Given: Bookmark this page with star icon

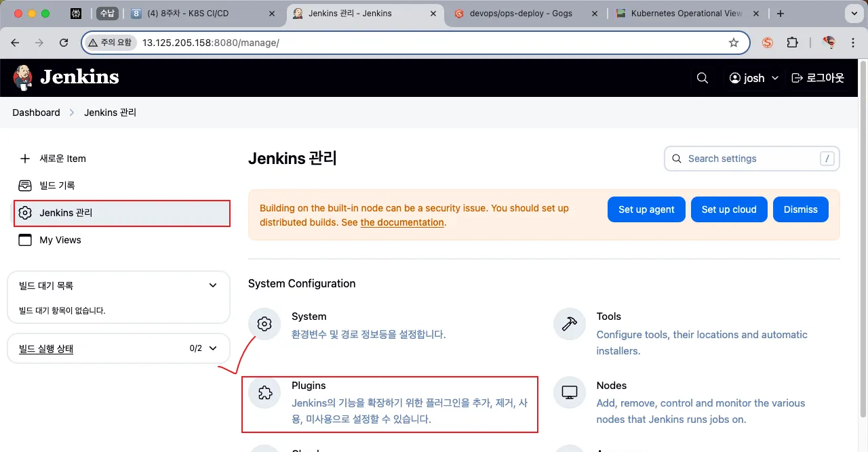Looking at the screenshot, I should pyautogui.click(x=734, y=43).
